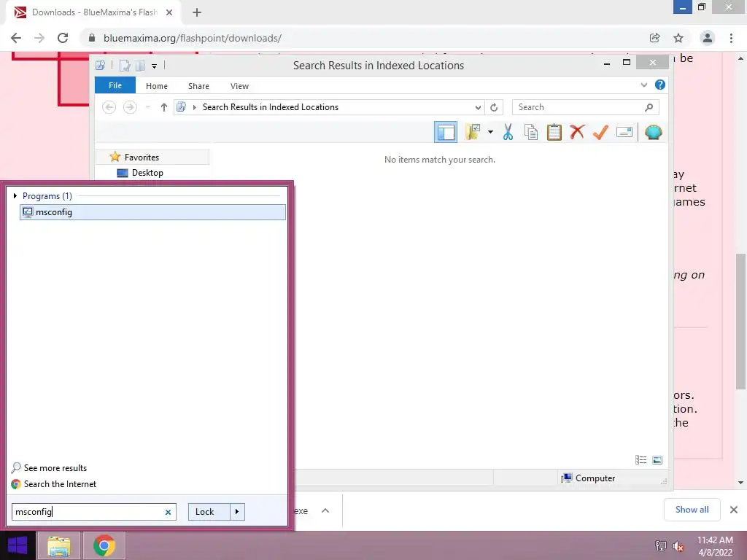The width and height of the screenshot is (747, 560).
Task: Click the Chrome address bar URL
Action: point(193,38)
